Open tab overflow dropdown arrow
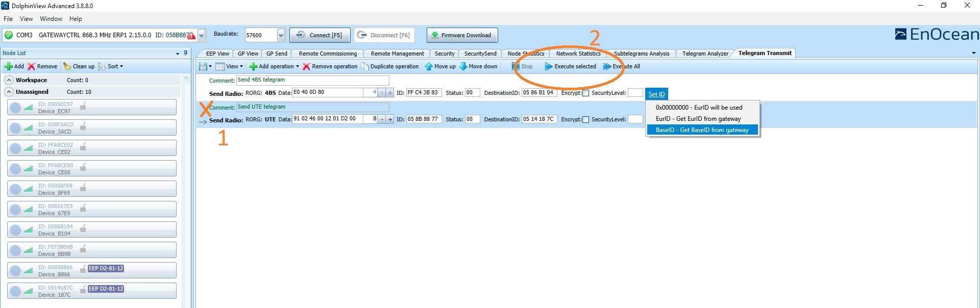 click(x=973, y=53)
